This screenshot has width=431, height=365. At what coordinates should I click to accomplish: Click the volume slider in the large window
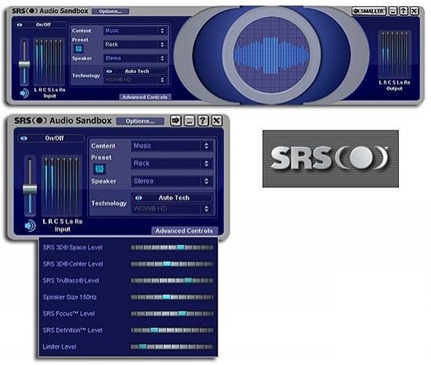[24, 63]
